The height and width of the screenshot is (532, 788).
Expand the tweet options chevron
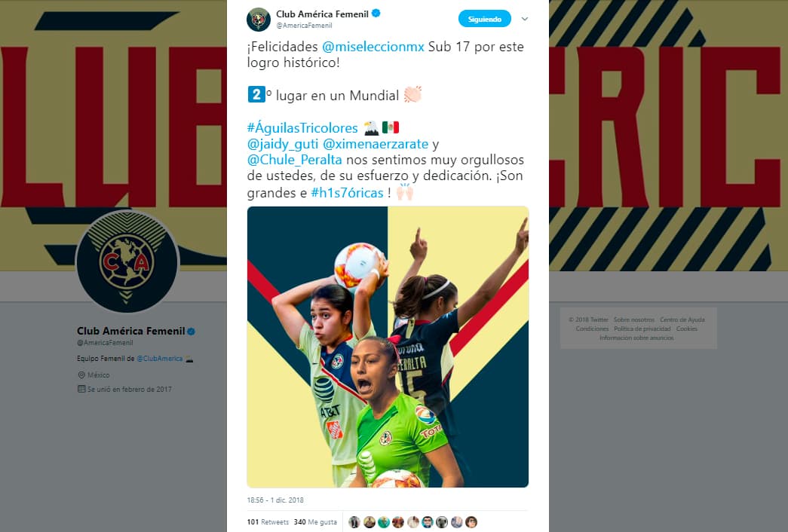(525, 19)
